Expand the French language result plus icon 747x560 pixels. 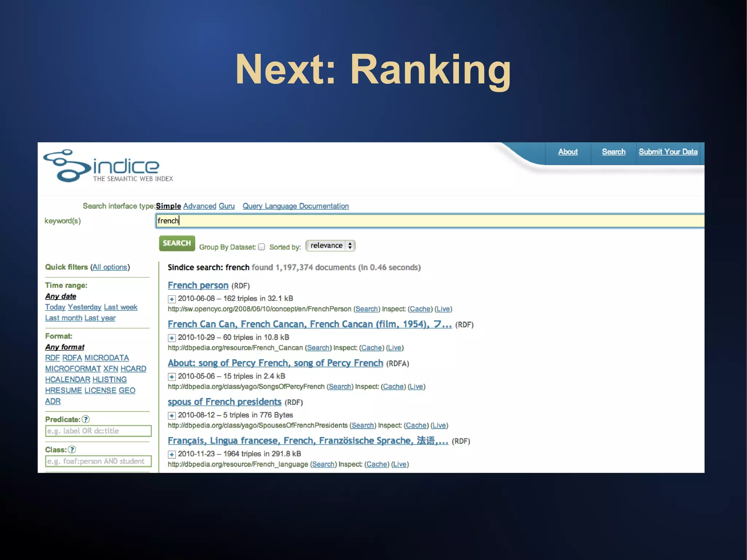coord(171,454)
